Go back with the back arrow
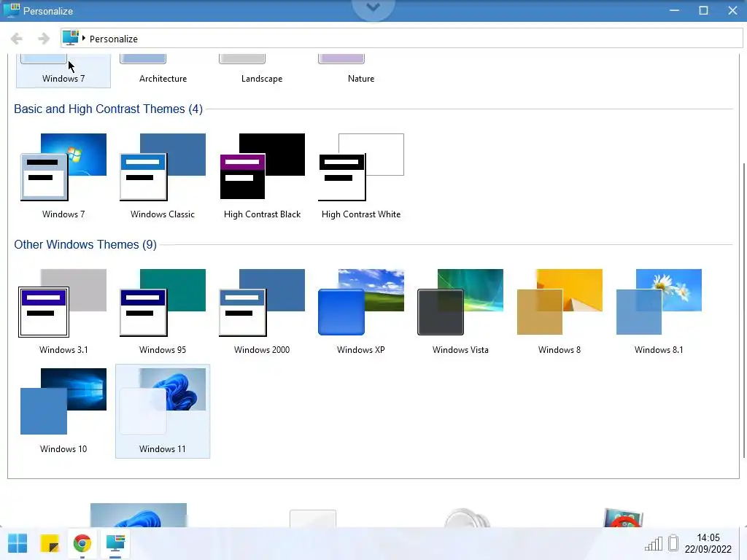The width and height of the screenshot is (747, 560). pos(17,39)
